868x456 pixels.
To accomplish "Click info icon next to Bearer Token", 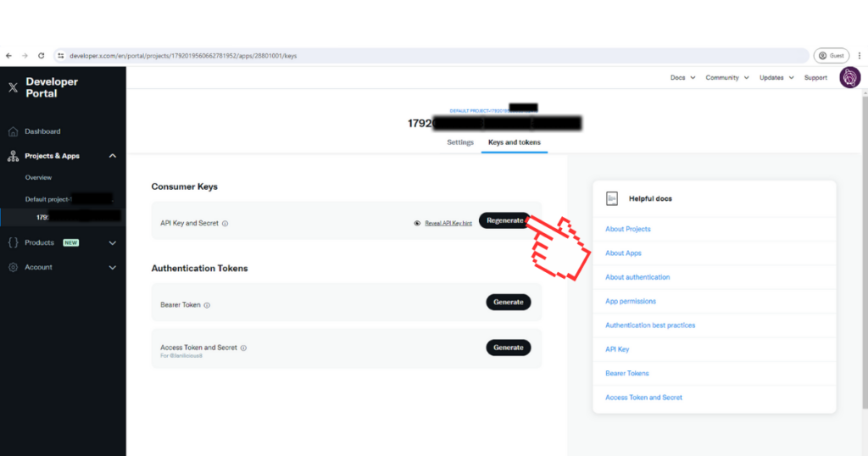I will [x=207, y=305].
